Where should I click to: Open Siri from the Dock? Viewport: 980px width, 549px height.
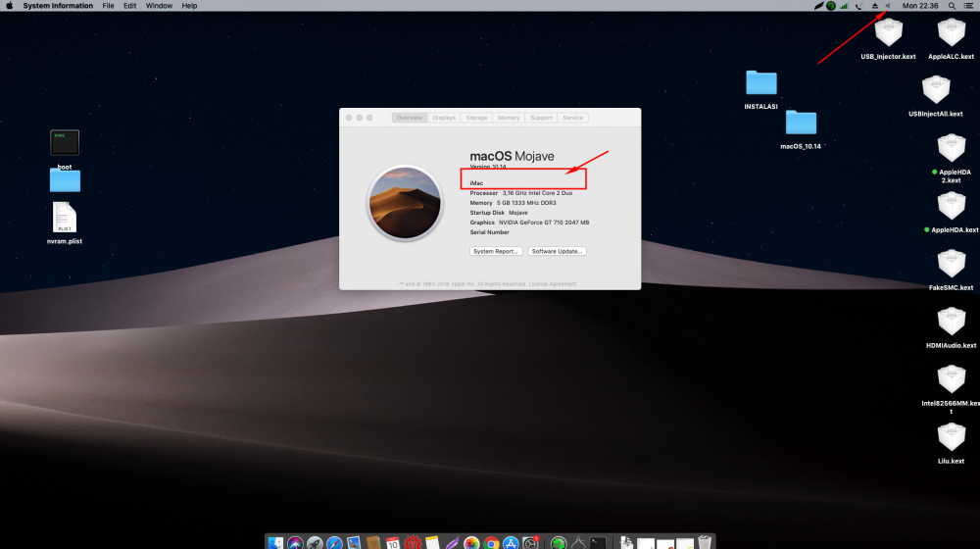[x=295, y=542]
